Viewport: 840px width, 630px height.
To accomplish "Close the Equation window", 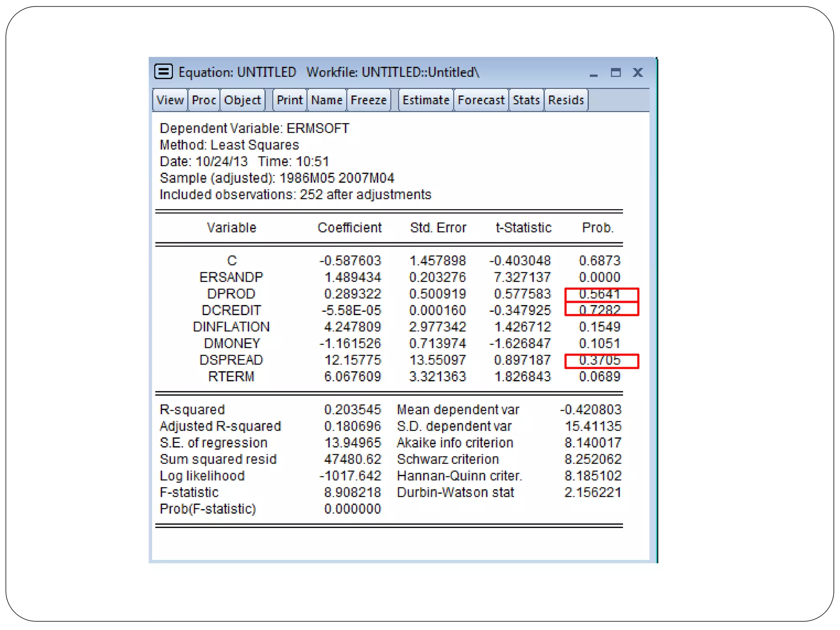I will (x=638, y=73).
